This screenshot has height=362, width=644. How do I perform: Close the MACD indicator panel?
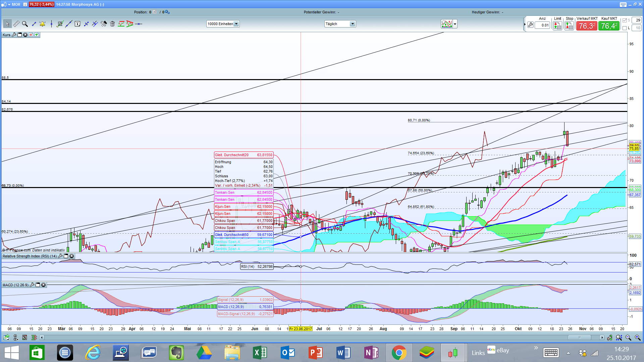(44, 285)
